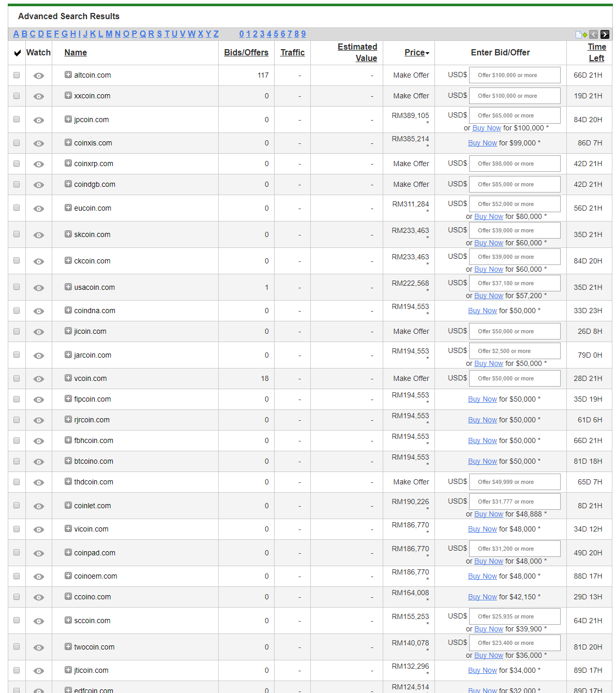Watch coinpad.com with eye icon
The image size is (616, 693).
point(39,553)
